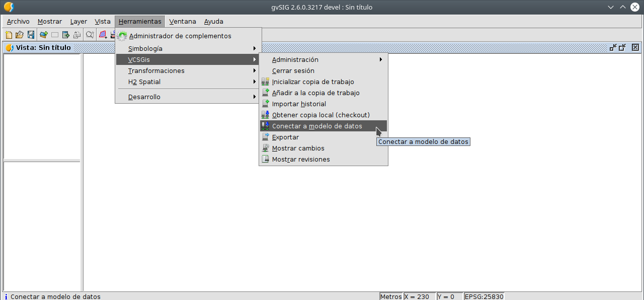Screen dimensions: 644x300
Task: Click the building/table toolbar icon
Action: 77,35
